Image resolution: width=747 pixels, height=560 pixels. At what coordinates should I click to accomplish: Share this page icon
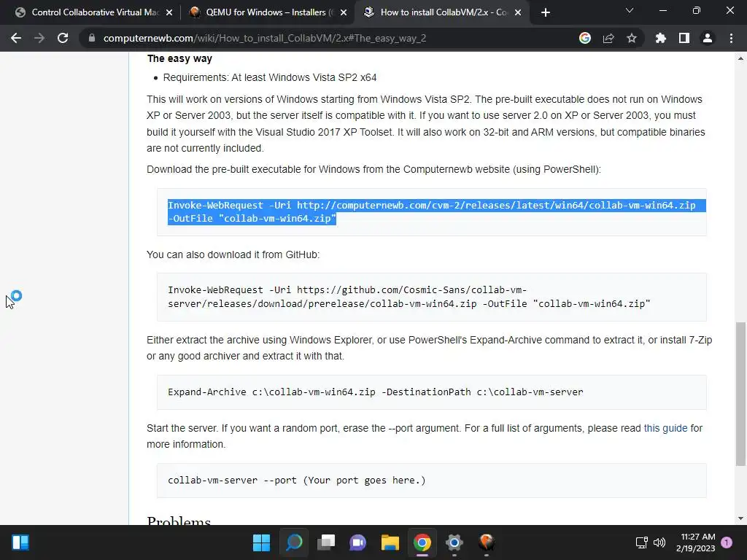[x=608, y=38]
